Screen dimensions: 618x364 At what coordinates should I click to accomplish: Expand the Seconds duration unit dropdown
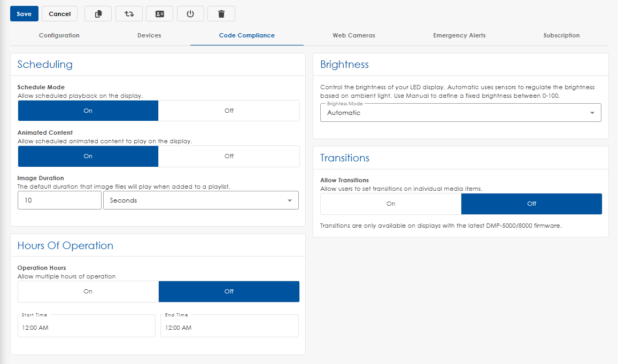(x=200, y=200)
